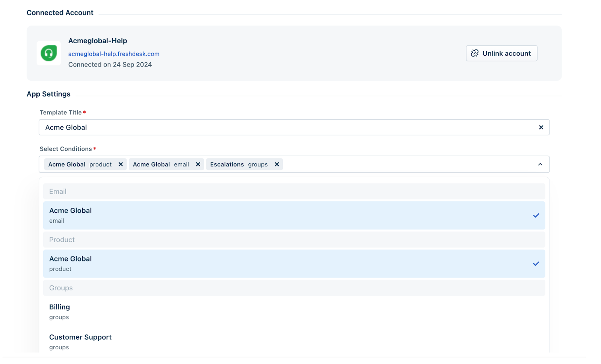Viewport: 601px width, 364px height.
Task: Click the Email section header in list
Action: coord(294,192)
